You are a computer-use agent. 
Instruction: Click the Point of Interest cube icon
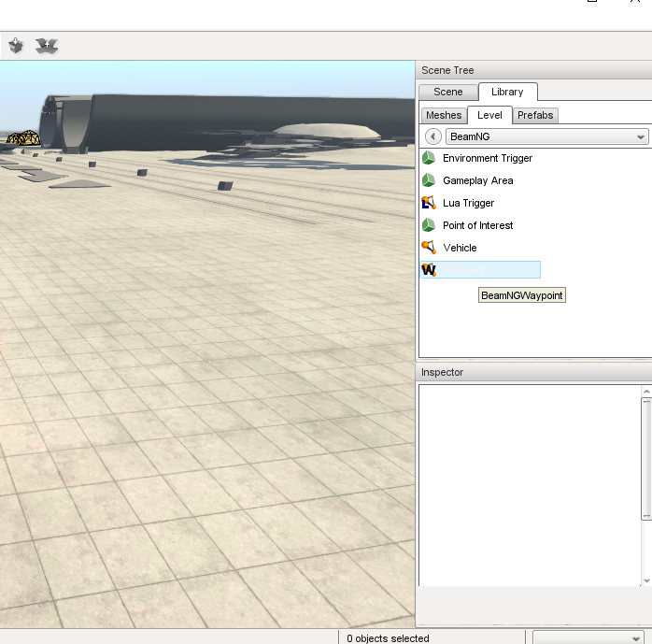tap(429, 225)
